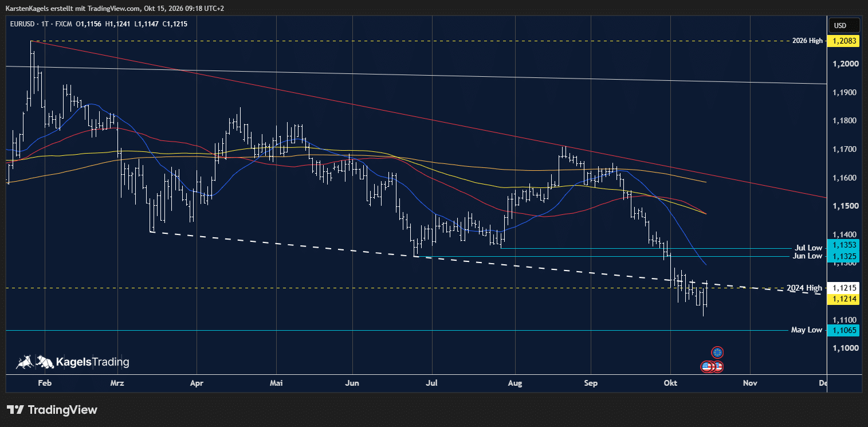868x427 pixels.
Task: Click the yellow 1,1214 price label
Action: click(844, 299)
